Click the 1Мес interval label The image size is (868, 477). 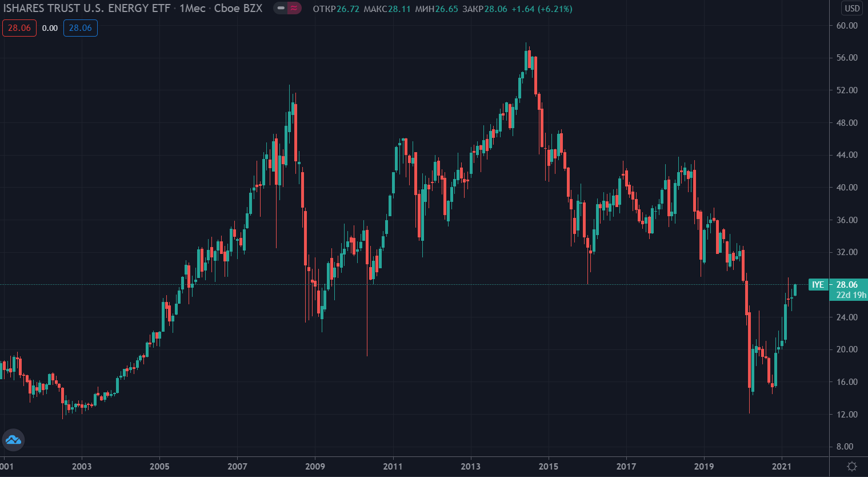tap(192, 9)
